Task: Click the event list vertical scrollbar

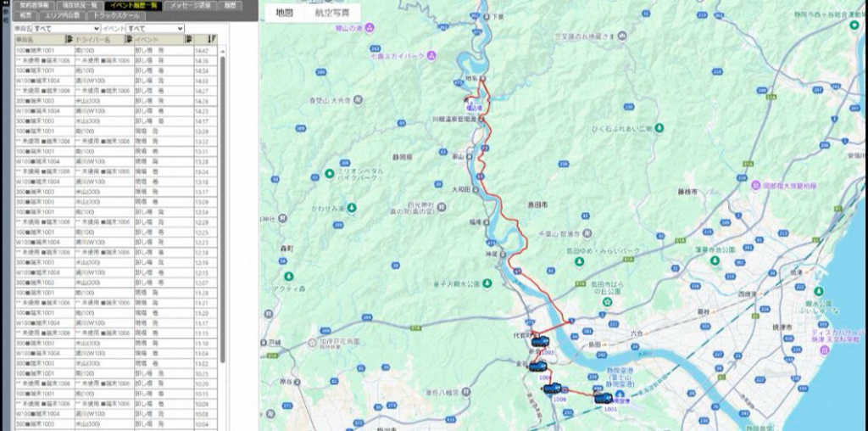Action: 223,210
